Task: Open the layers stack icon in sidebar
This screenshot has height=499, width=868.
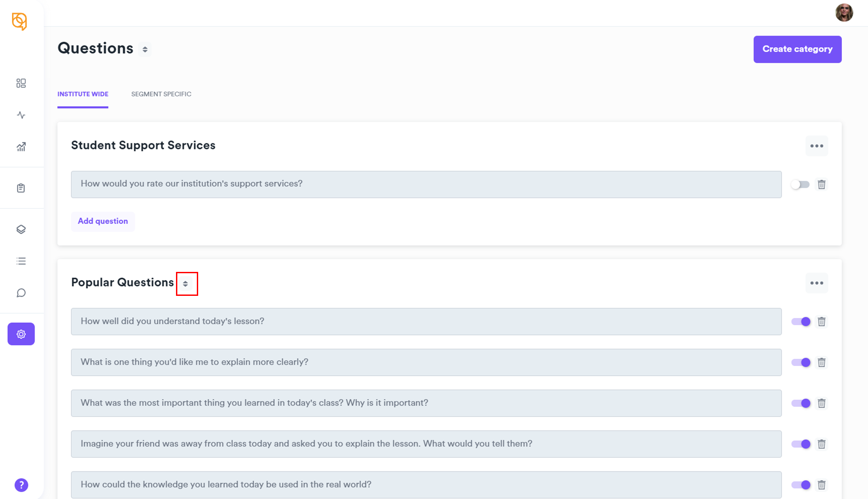Action: [21, 229]
